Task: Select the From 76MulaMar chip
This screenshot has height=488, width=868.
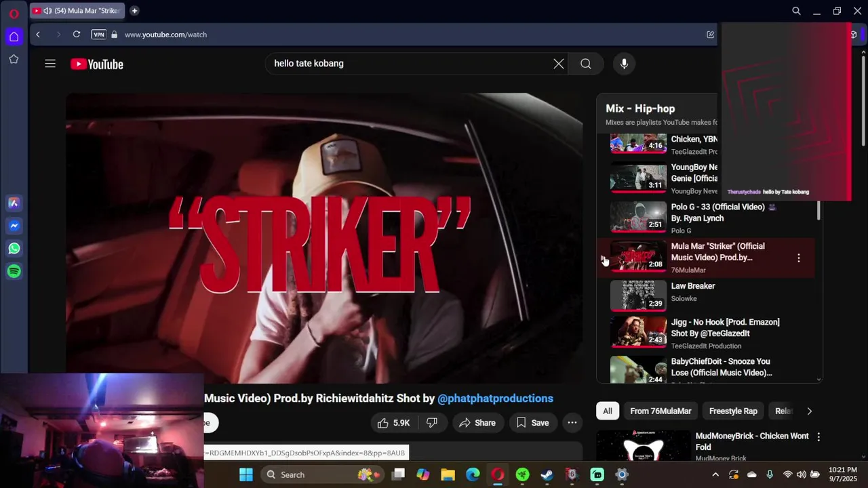Action: (x=660, y=411)
